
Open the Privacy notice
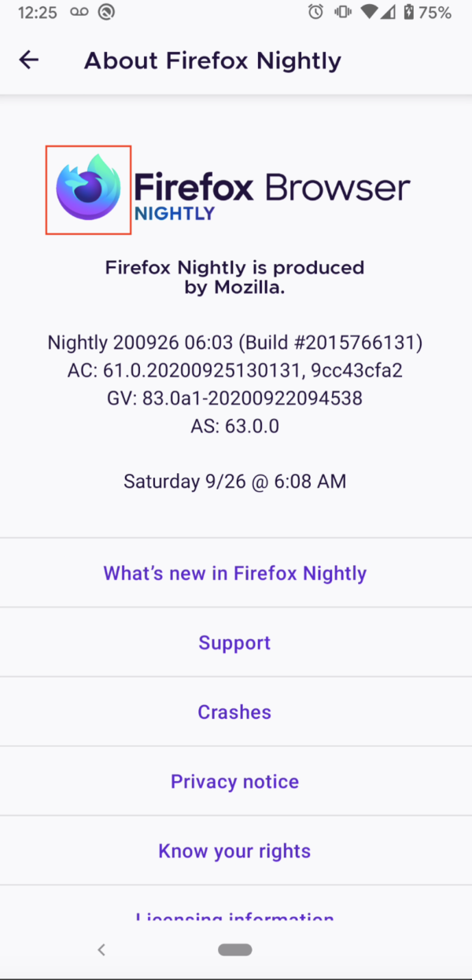234,781
